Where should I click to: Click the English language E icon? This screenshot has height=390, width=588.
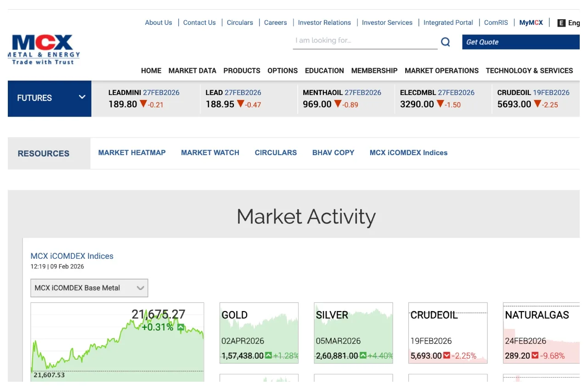pos(561,23)
